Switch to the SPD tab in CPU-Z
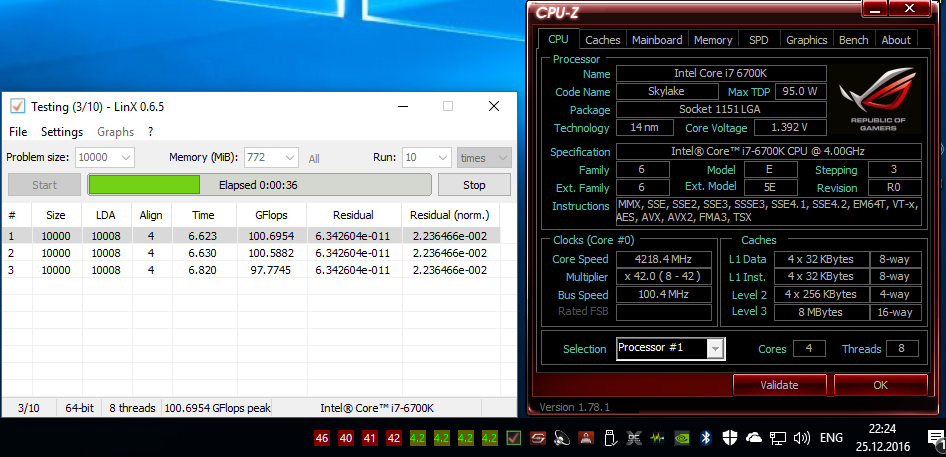This screenshot has width=946, height=457. point(758,40)
